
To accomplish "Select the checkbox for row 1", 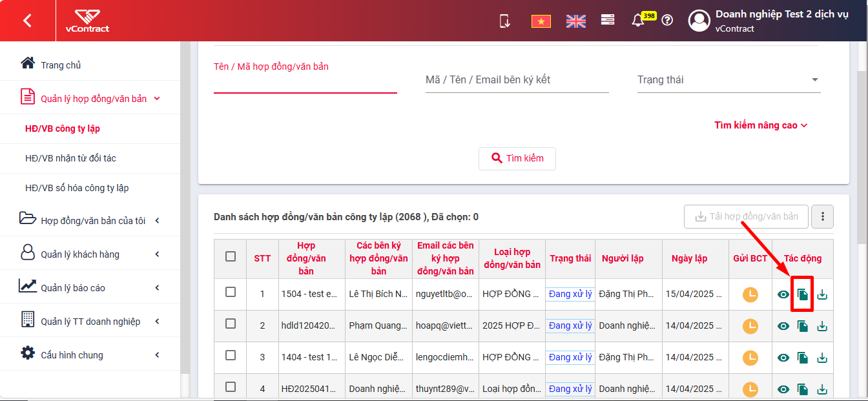I will pos(231,292).
